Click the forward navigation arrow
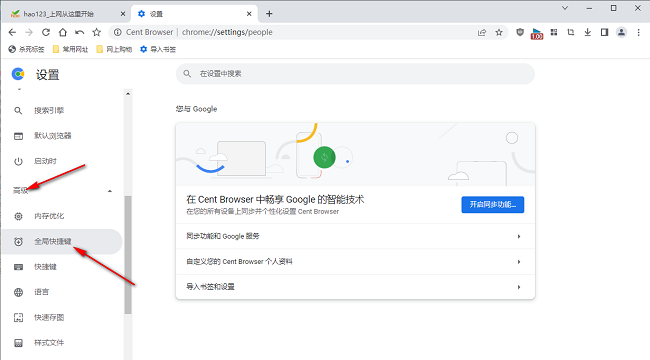Viewport: 650px width, 360px height. (x=29, y=32)
